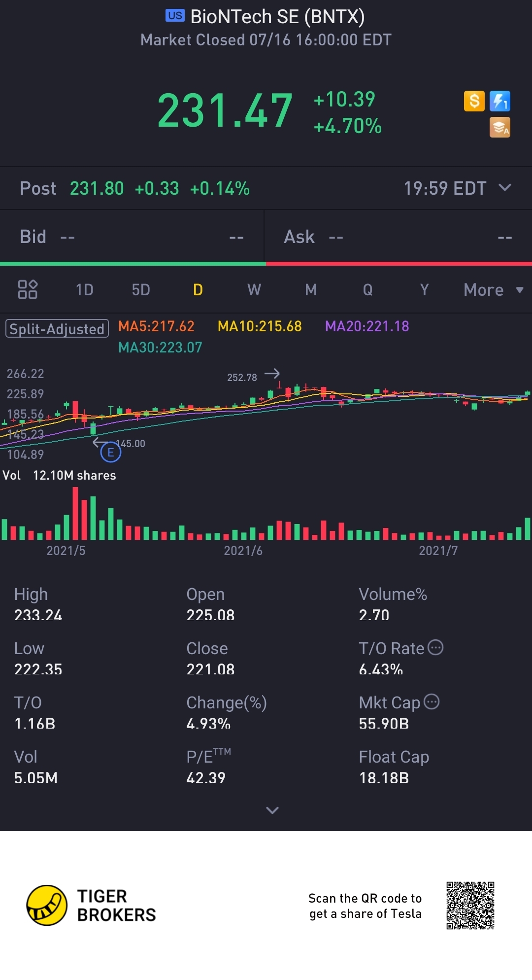Tap the Post 231.80 price
Screen dimensions: 532x980
tap(97, 188)
